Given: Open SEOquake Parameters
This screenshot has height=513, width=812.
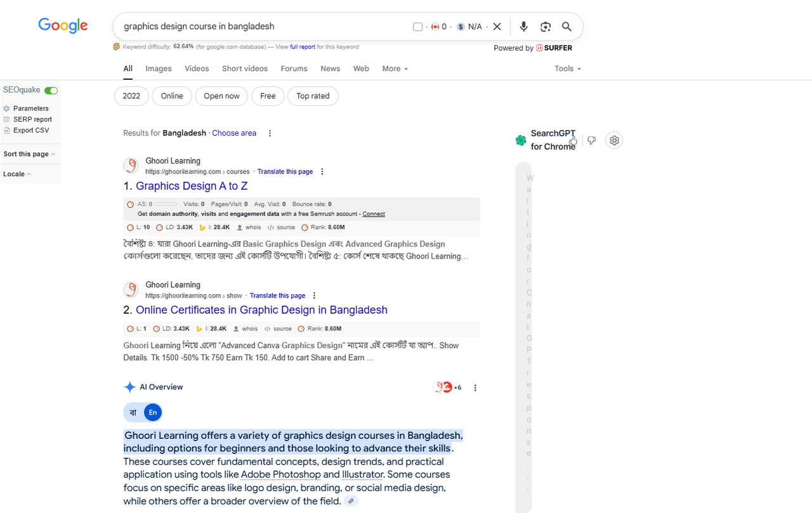Looking at the screenshot, I should point(30,108).
